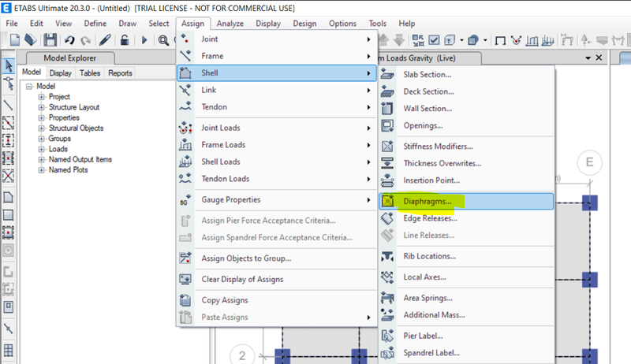Click the Rib Locations icon
The height and width of the screenshot is (364, 631).
(387, 256)
